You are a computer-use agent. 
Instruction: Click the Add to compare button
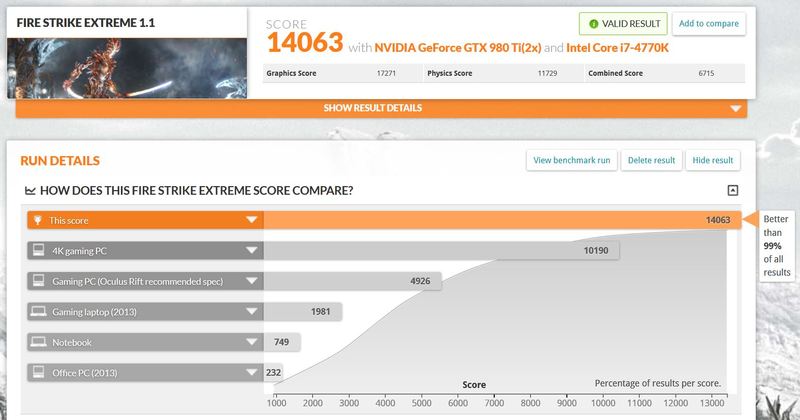point(709,23)
